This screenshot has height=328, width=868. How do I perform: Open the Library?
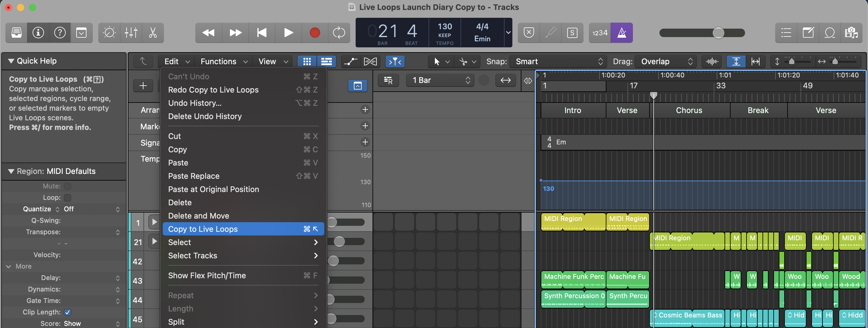coord(16,33)
